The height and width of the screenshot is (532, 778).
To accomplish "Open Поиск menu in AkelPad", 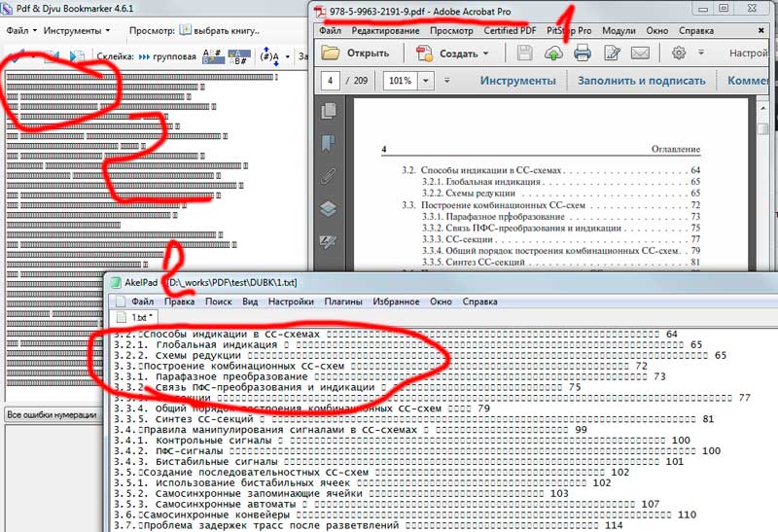I will (218, 301).
